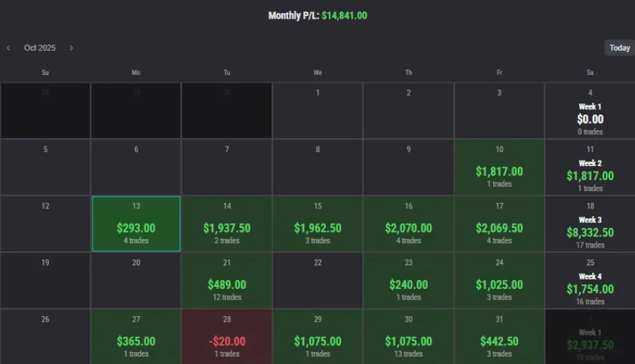Select empty day October 26
This screenshot has height=364, width=635.
(45, 336)
